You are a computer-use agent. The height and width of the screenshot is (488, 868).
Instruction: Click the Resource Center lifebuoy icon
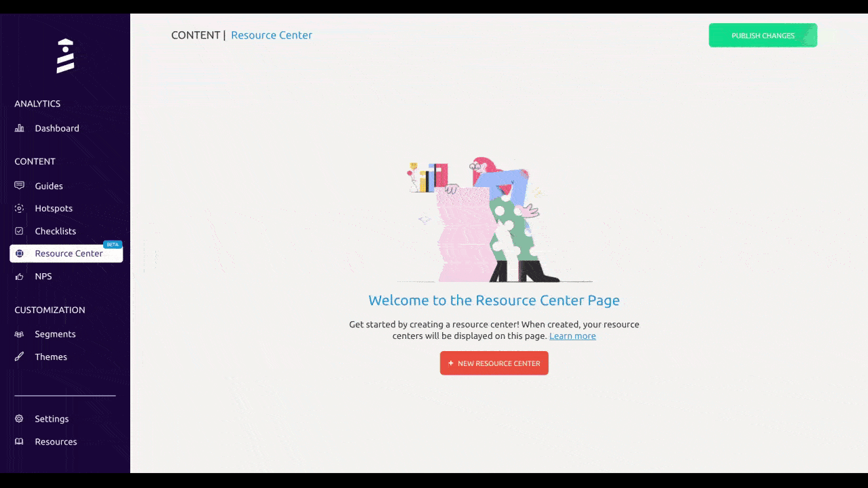pyautogui.click(x=20, y=253)
